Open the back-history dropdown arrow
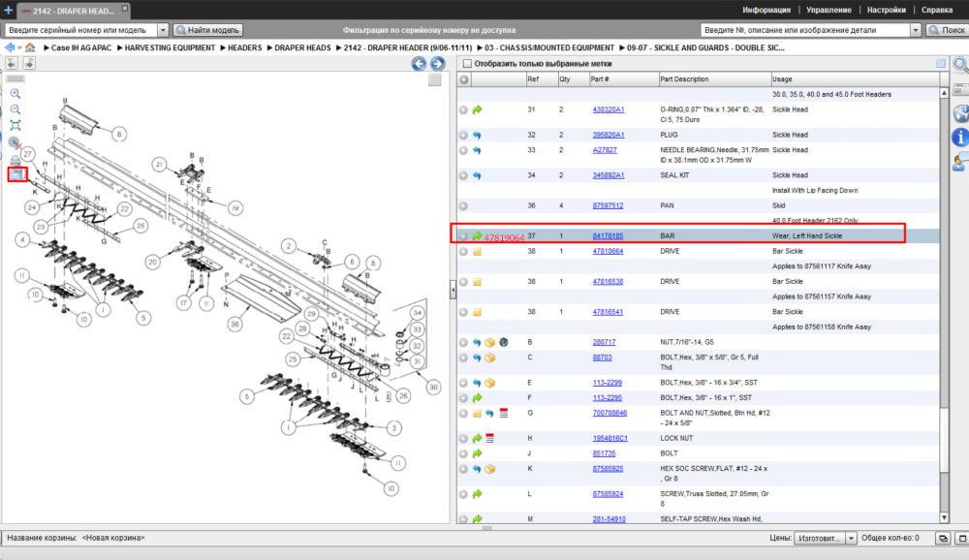 coord(19,48)
